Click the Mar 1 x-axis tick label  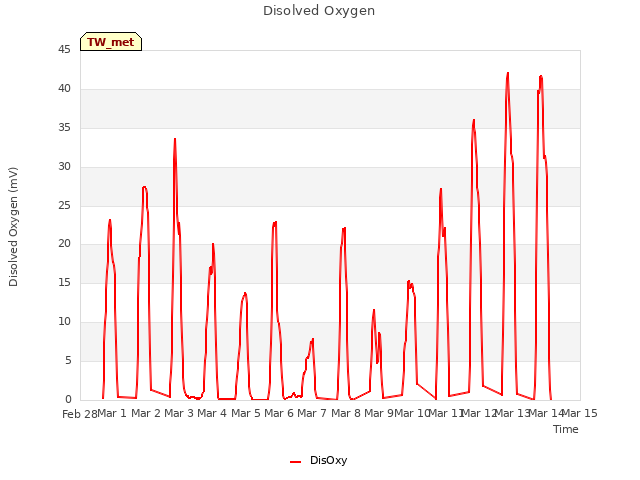[x=112, y=413]
